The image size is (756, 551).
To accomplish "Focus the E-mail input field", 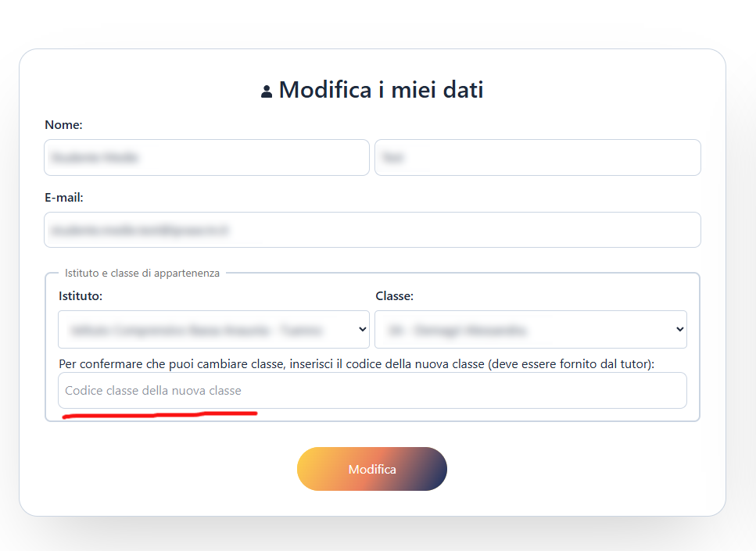I will [372, 230].
